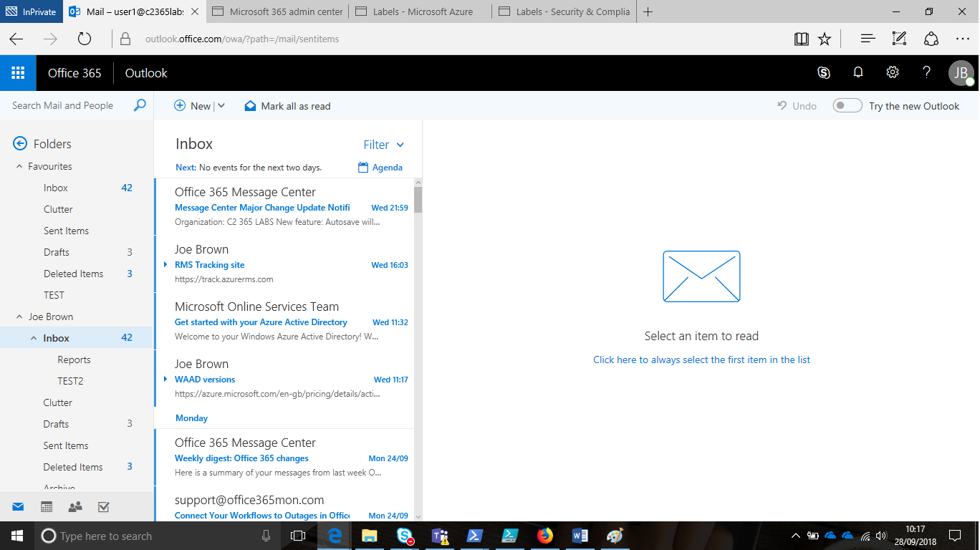Open Word from the taskbar
The width and height of the screenshot is (980, 550).
click(580, 535)
